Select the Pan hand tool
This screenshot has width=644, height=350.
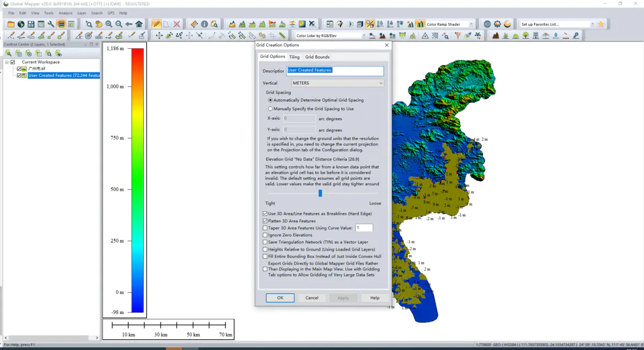coord(99,24)
